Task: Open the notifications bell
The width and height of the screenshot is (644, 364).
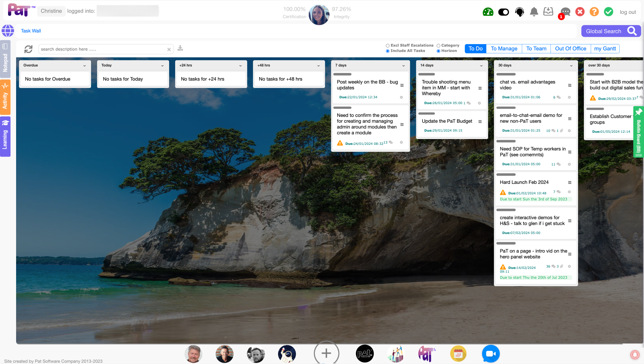Action: (534, 12)
